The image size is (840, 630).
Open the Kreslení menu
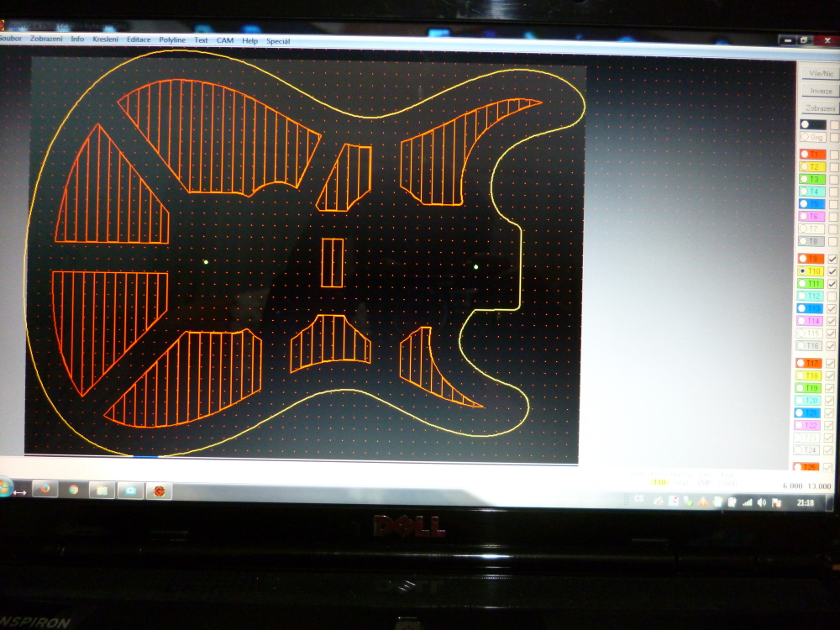105,39
